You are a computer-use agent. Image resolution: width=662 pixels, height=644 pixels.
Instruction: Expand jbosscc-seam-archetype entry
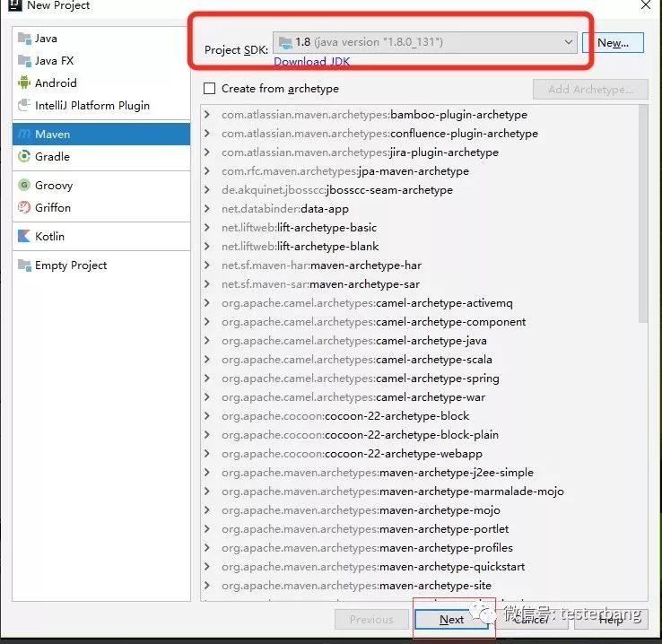(207, 190)
